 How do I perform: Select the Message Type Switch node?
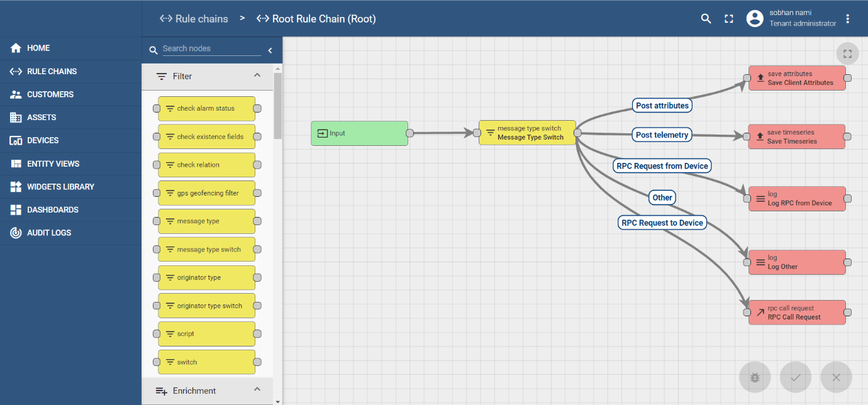(527, 133)
